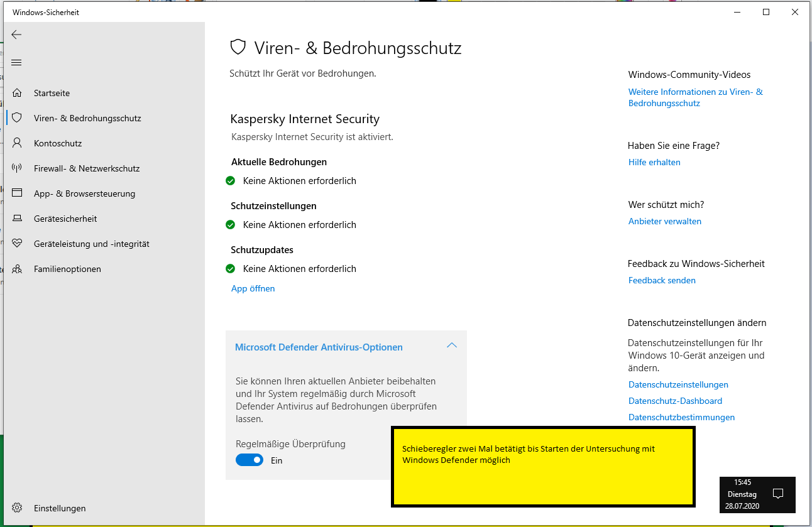Click the 28.07.2020 date display
This screenshot has height=527, width=812.
(742, 506)
